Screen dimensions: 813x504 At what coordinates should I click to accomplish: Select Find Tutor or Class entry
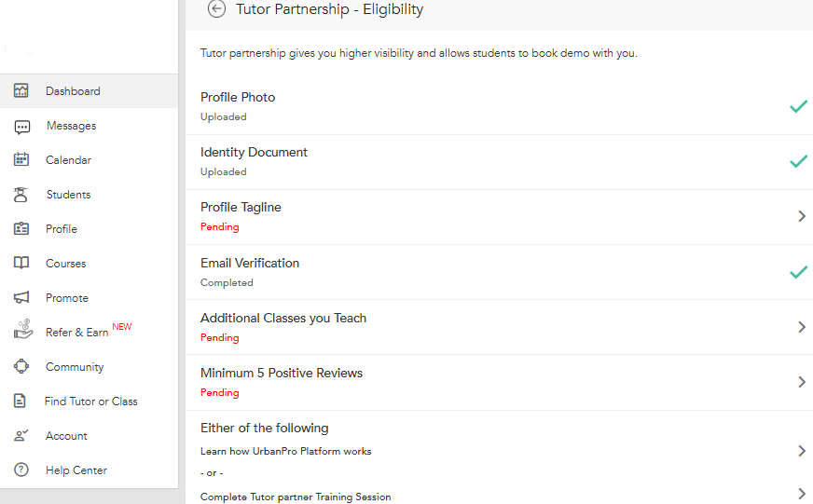90,402
